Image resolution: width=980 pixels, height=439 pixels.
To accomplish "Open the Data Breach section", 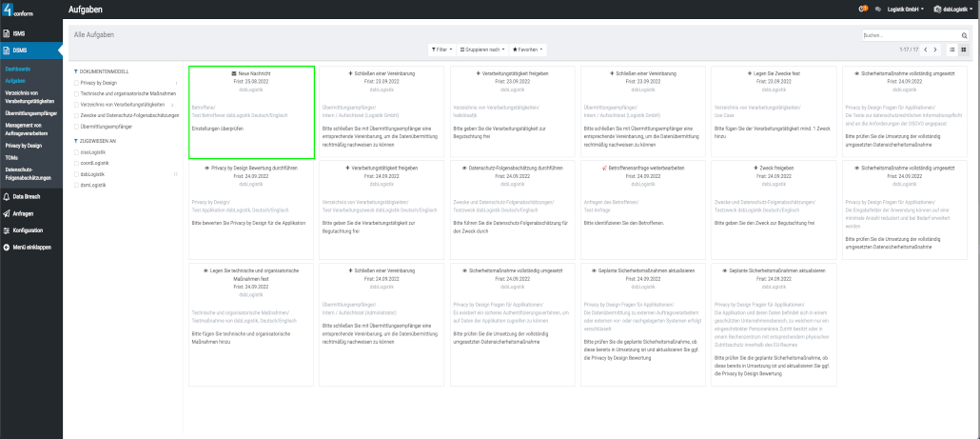I will click(x=25, y=196).
